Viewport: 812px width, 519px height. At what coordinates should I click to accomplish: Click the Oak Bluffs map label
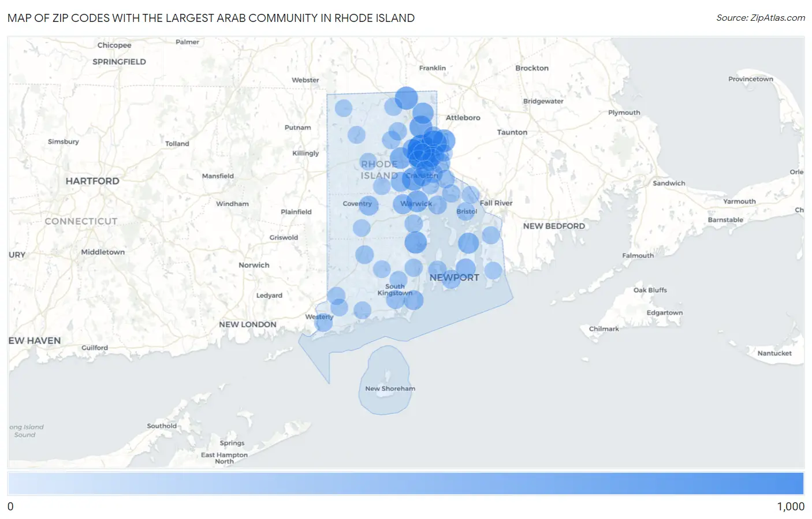pyautogui.click(x=650, y=290)
